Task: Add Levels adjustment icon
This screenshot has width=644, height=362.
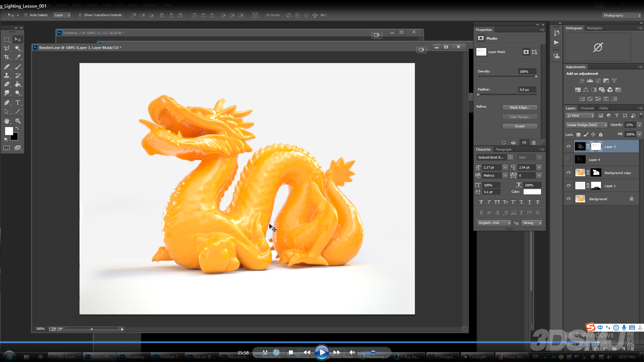Action: click(590, 81)
